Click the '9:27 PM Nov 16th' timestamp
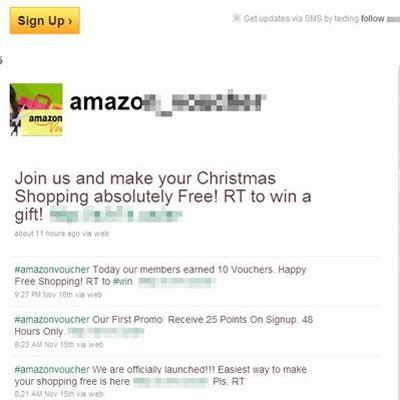This screenshot has height=400, width=400. point(58,295)
